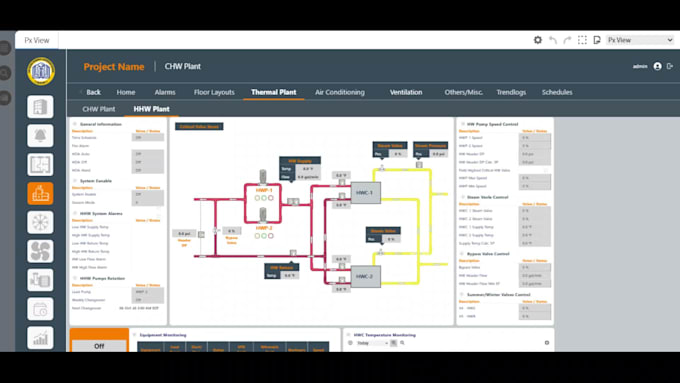Click the logout icon beside admin

click(670, 66)
